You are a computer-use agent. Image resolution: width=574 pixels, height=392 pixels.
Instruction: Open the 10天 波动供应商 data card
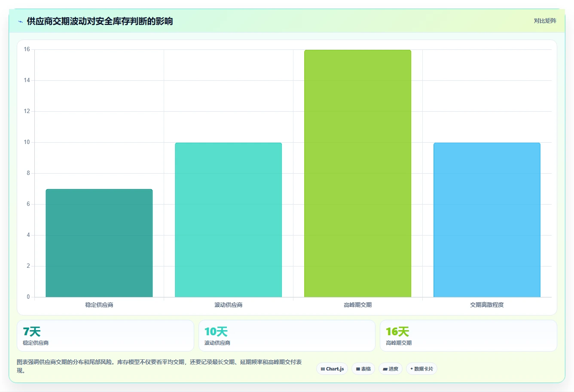coord(287,336)
